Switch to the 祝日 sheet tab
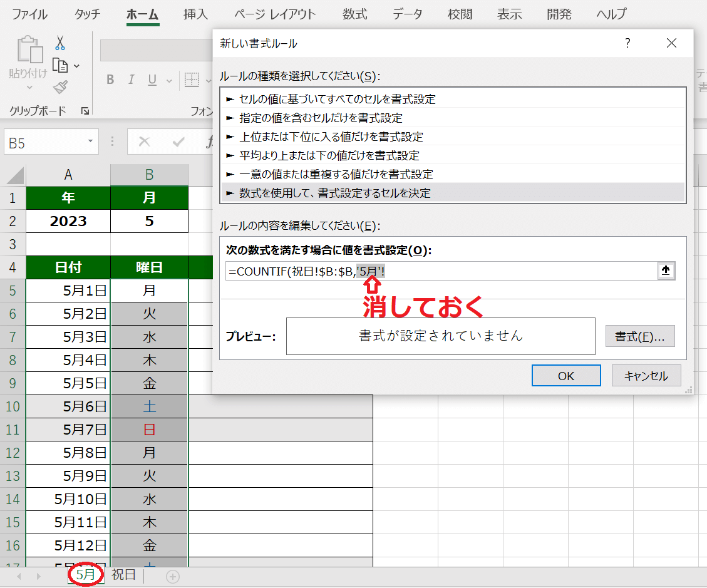707x588 pixels. click(x=123, y=575)
